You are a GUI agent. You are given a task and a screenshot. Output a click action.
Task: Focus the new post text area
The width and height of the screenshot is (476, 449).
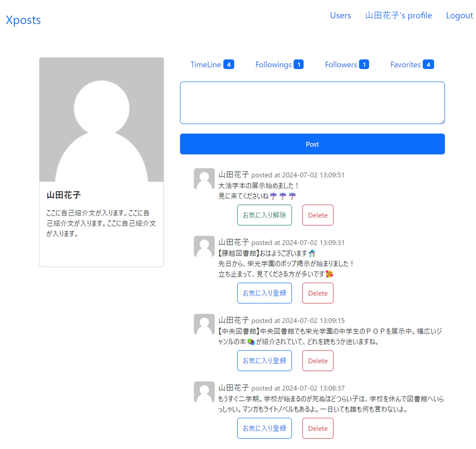tap(312, 103)
